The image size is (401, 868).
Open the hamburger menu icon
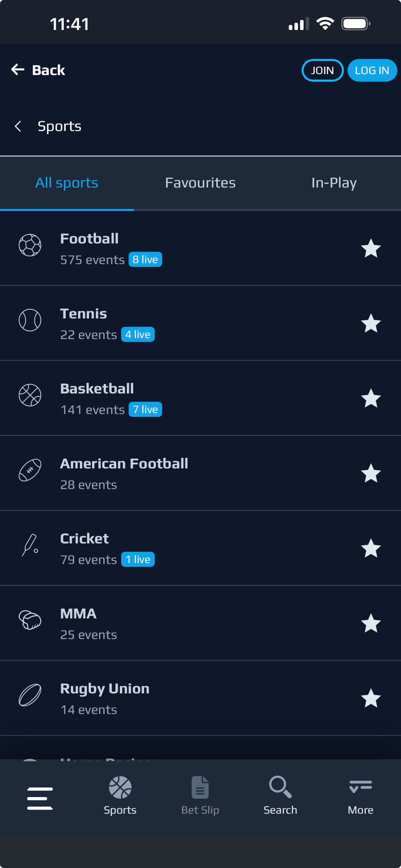click(40, 798)
